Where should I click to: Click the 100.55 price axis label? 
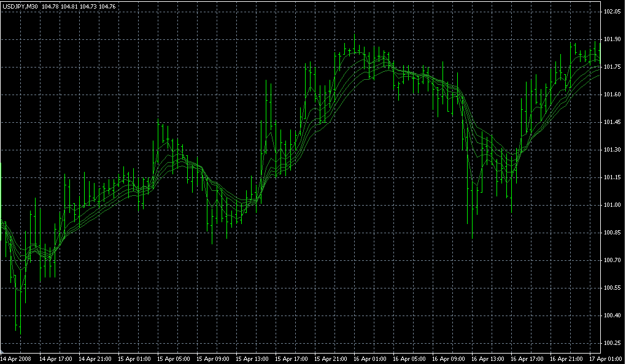click(612, 288)
